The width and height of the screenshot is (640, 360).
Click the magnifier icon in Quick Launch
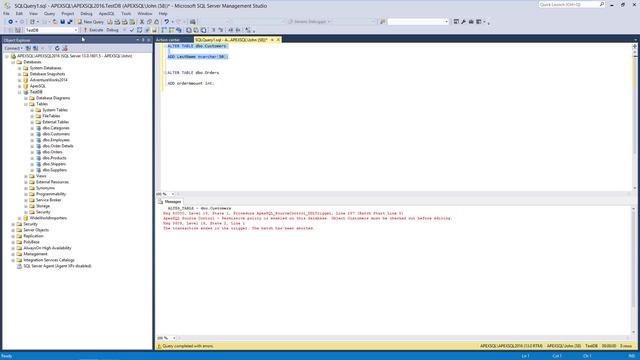pyautogui.click(x=602, y=4)
